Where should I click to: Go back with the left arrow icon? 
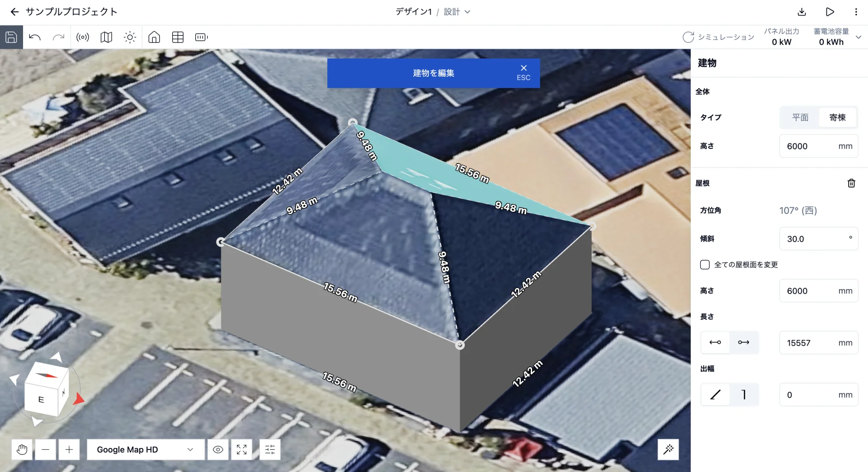pyautogui.click(x=14, y=12)
